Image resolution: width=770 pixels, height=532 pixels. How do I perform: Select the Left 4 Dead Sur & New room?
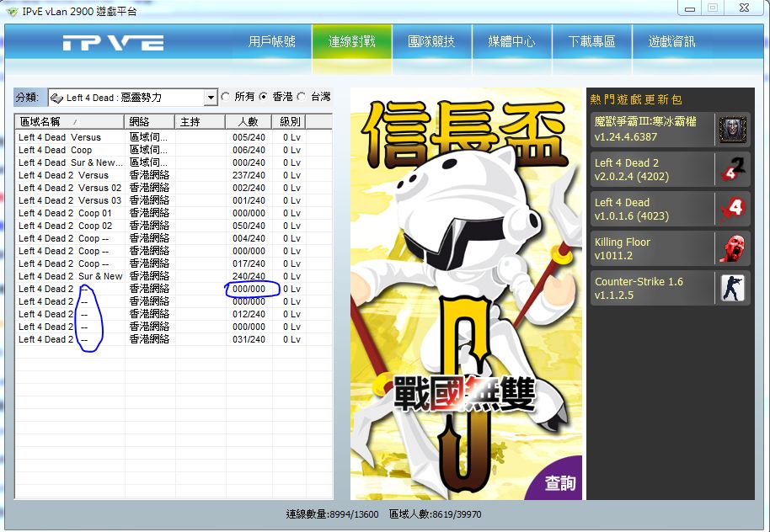[x=174, y=162]
